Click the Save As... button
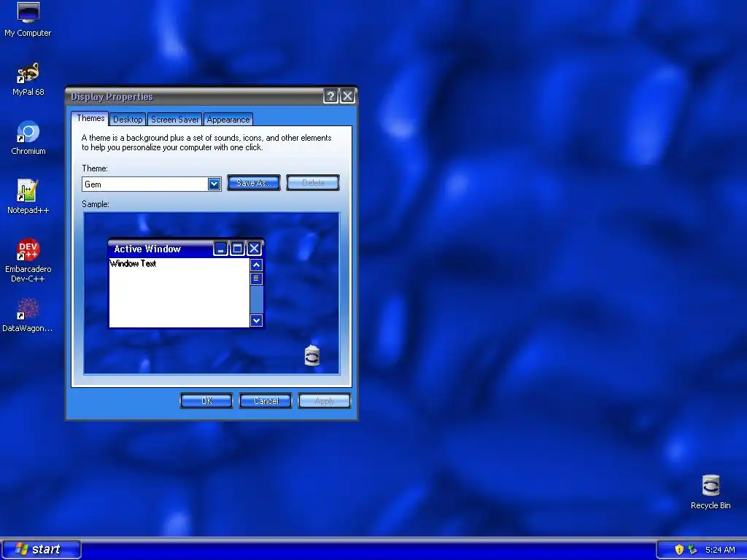This screenshot has width=747, height=560. click(x=254, y=183)
